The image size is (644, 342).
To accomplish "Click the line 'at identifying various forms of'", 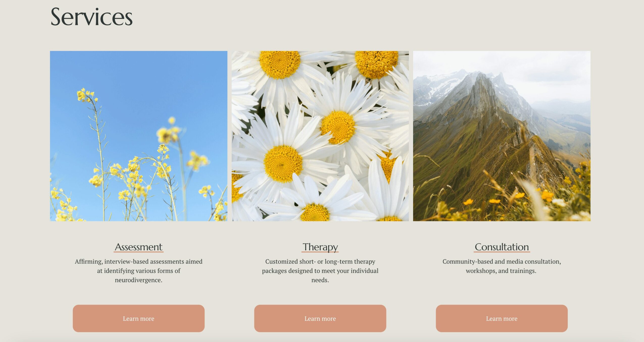I will click(139, 271).
